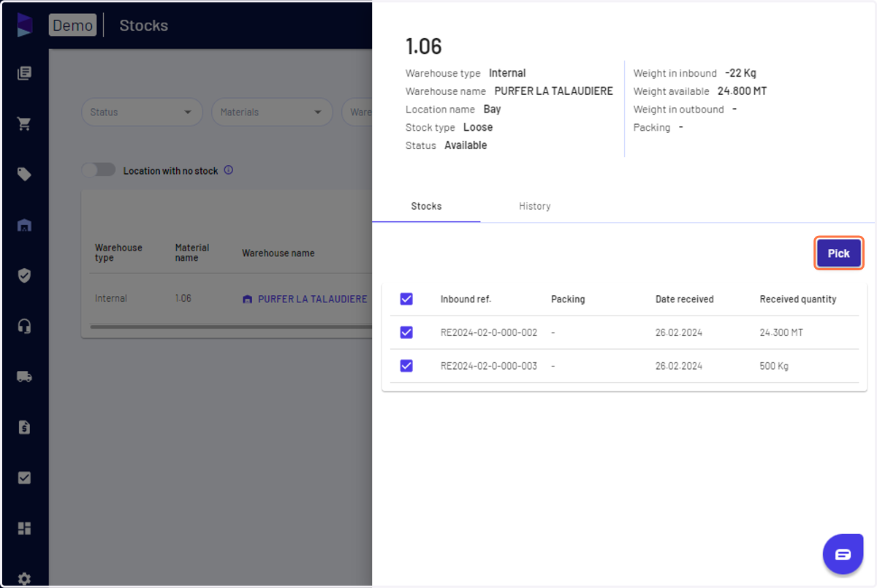
Task: Switch to the History tab
Action: tap(535, 207)
